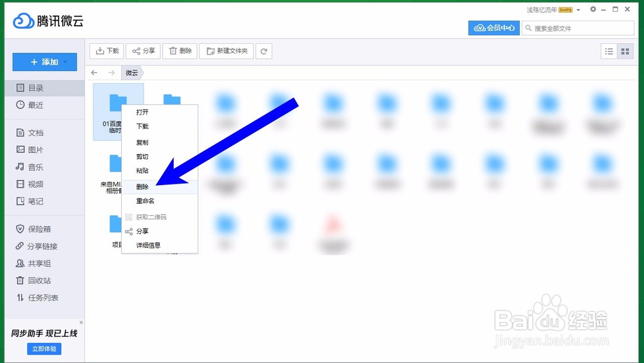Open 分享链接 share links

coord(45,246)
